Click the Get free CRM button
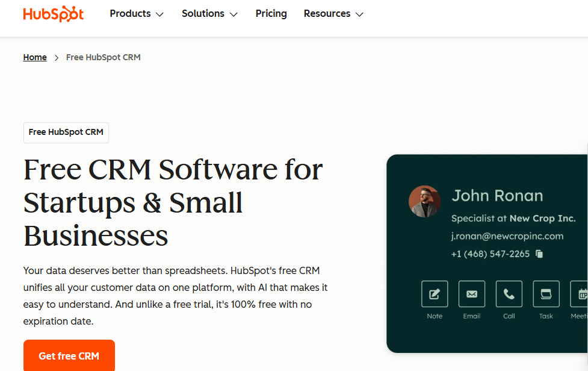The width and height of the screenshot is (588, 371). [x=69, y=355]
